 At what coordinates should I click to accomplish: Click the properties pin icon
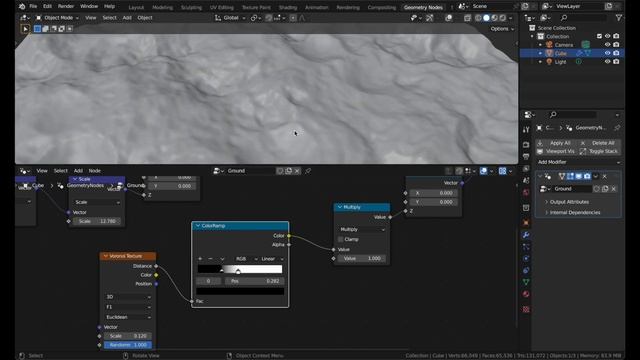coord(617,128)
